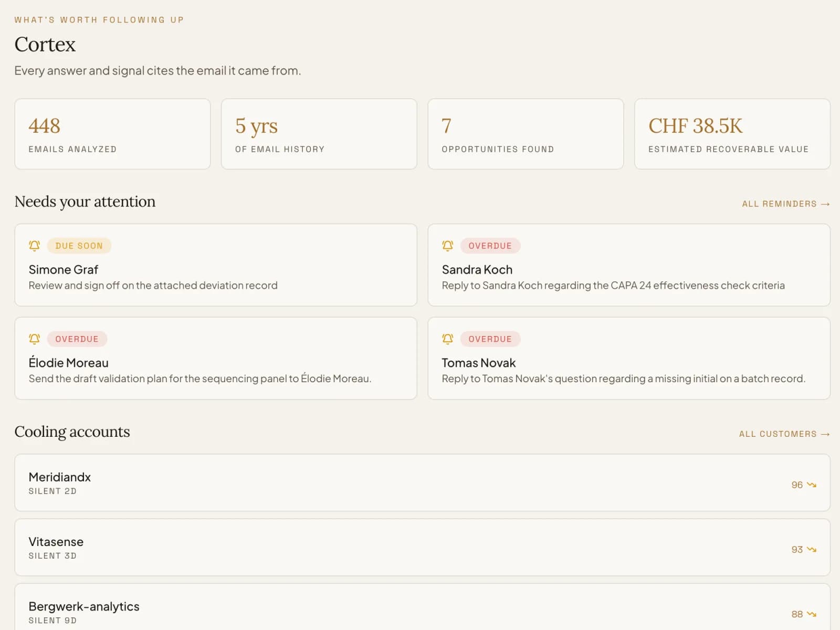Open the All Reminders link
The width and height of the screenshot is (840, 630).
coord(786,204)
